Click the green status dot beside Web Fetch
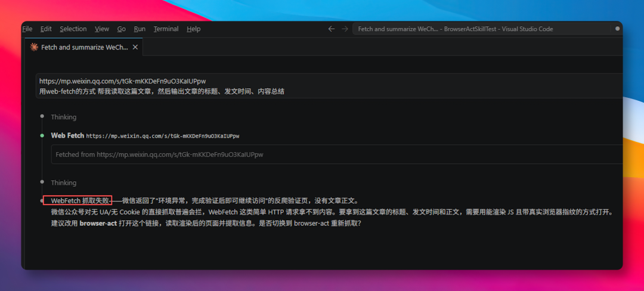Viewport: 644px width, 291px height. click(x=42, y=135)
